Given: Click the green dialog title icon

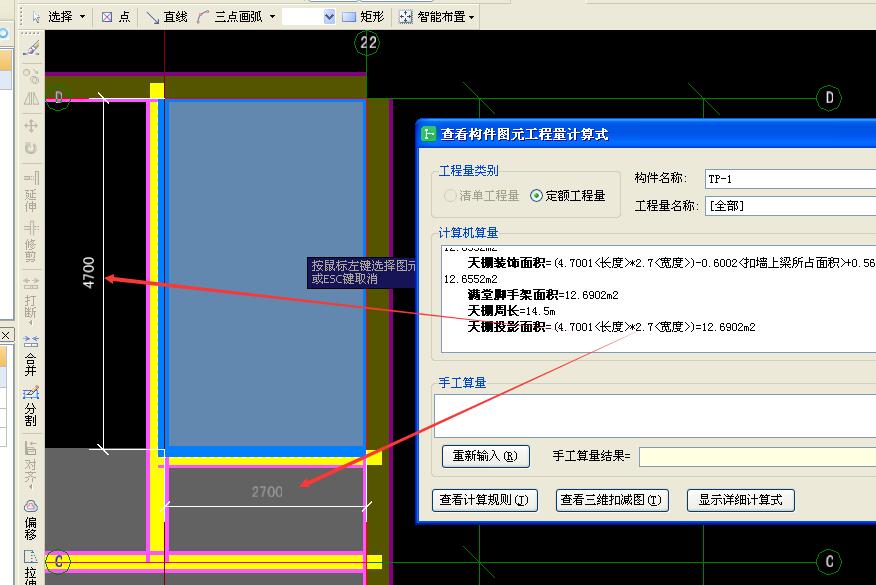Looking at the screenshot, I should (x=429, y=134).
